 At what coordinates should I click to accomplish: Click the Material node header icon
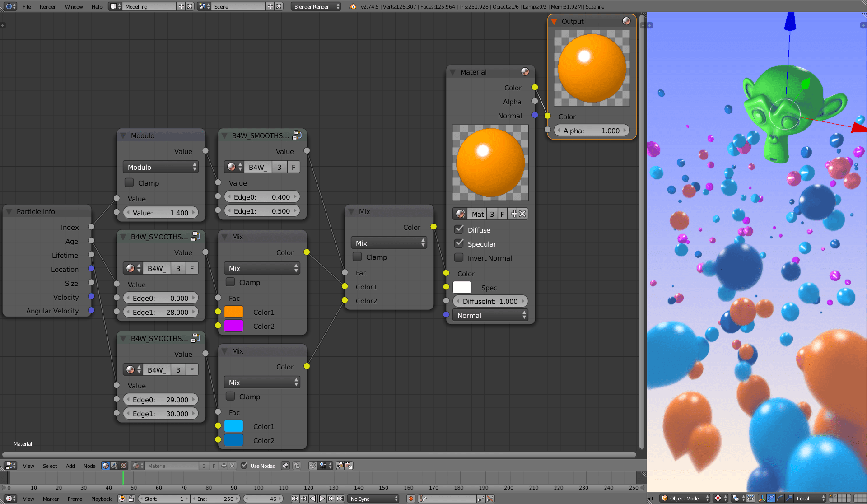point(526,72)
